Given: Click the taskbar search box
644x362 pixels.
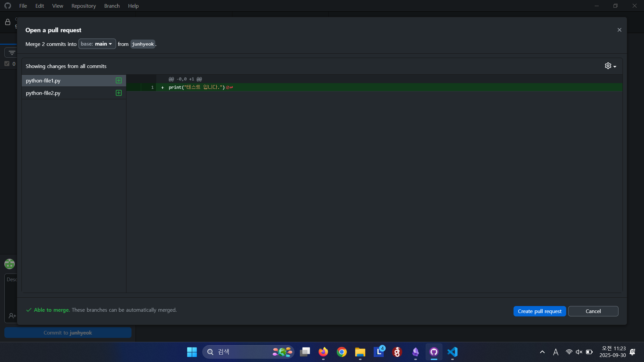Looking at the screenshot, I should (x=248, y=352).
